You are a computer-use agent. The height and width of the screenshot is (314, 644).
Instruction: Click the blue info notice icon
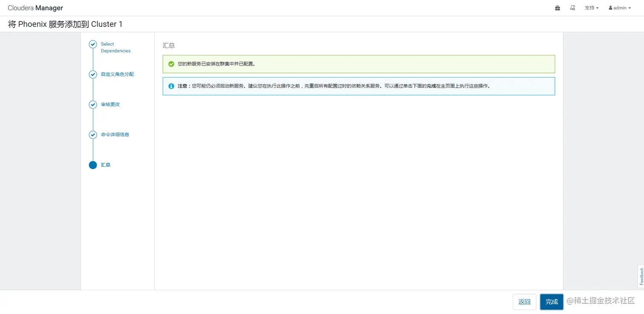(171, 86)
